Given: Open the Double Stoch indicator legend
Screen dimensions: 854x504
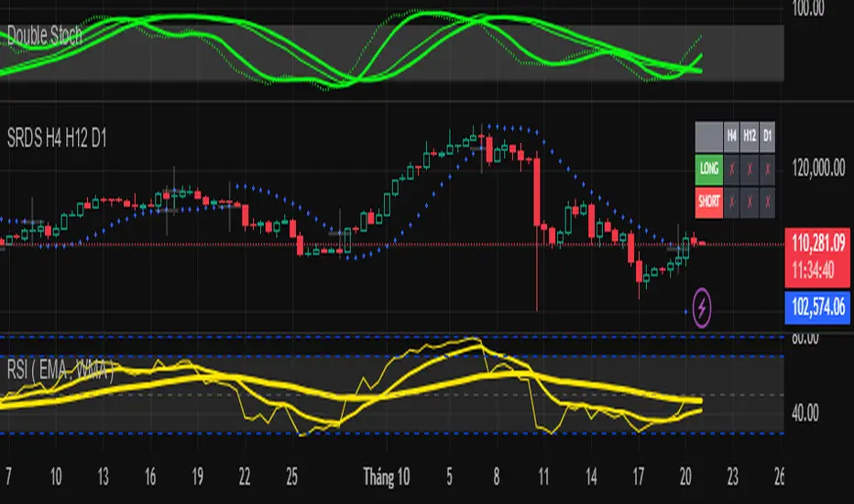Looking at the screenshot, I should click(x=46, y=36).
